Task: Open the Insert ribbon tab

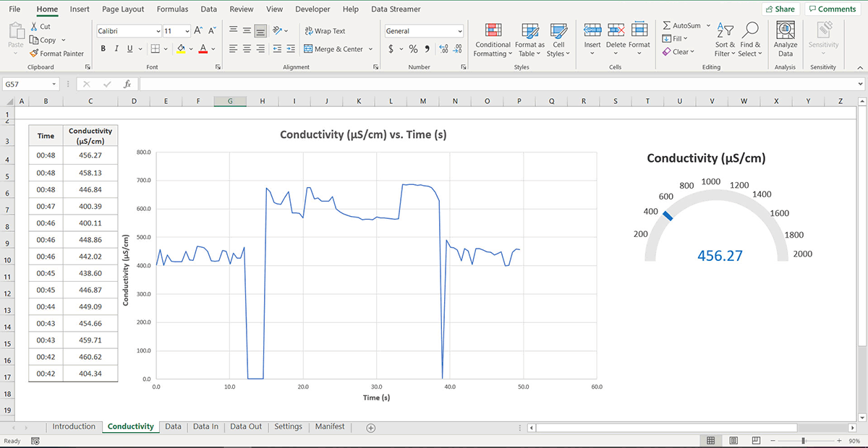Action: [80, 9]
